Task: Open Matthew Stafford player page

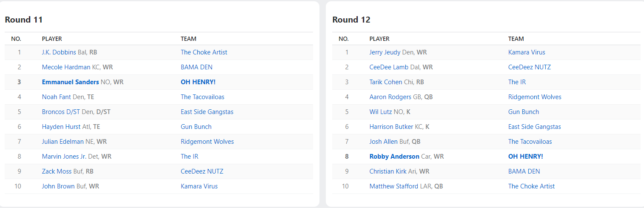Action: pos(393,186)
